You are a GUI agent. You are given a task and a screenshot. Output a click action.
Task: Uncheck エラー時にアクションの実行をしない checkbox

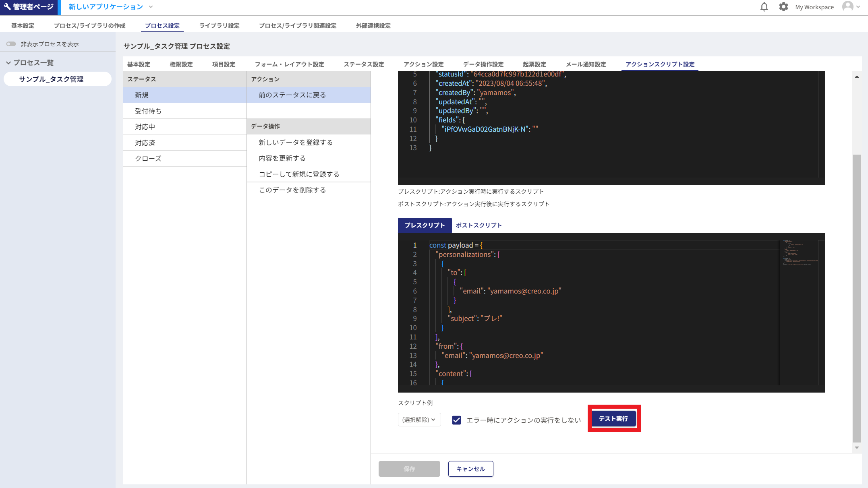click(x=456, y=420)
